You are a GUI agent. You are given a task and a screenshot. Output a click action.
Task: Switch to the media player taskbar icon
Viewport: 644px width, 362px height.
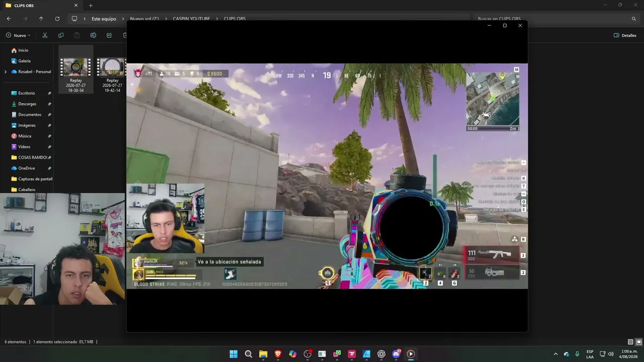pos(411,354)
